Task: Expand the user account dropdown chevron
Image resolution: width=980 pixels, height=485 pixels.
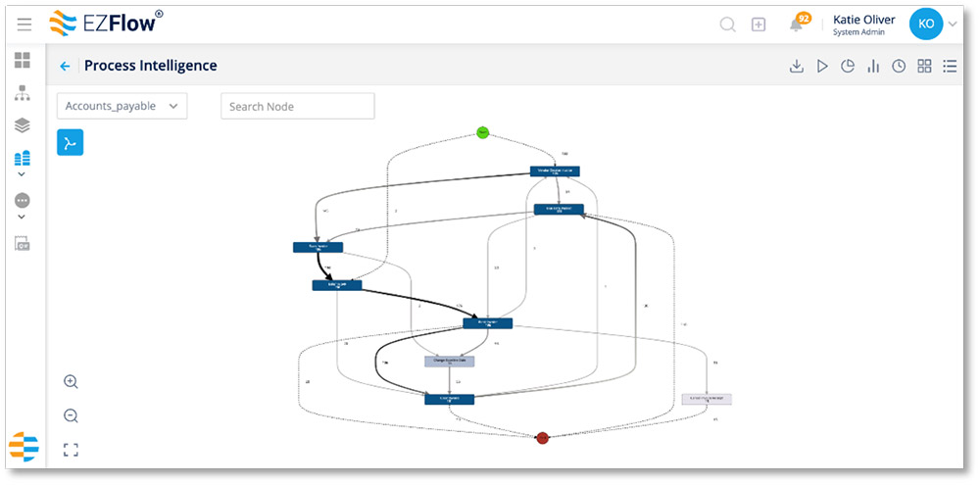Action: tap(953, 24)
